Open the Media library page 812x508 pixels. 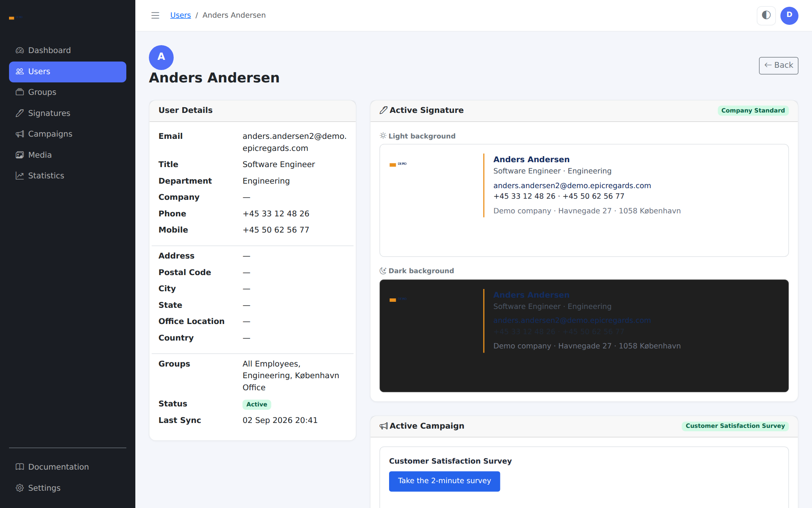pos(68,155)
